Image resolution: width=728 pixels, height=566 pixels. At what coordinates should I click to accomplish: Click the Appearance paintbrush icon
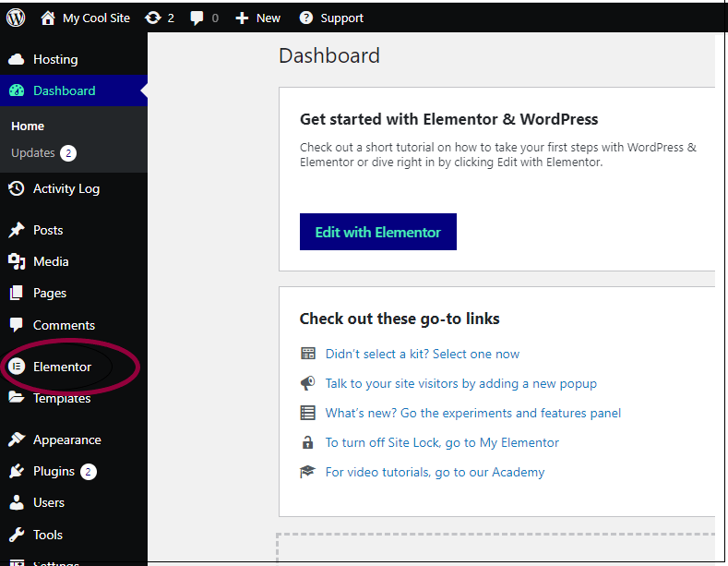[x=17, y=440]
